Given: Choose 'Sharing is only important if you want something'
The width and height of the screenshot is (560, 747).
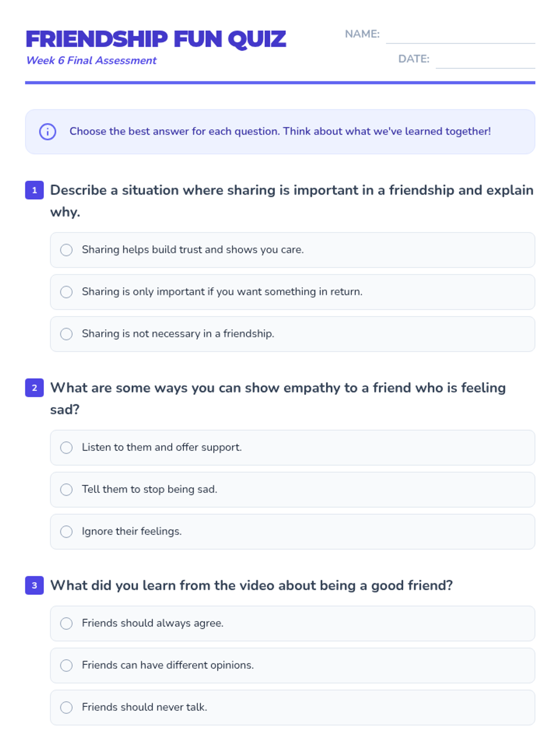Looking at the screenshot, I should click(x=67, y=292).
